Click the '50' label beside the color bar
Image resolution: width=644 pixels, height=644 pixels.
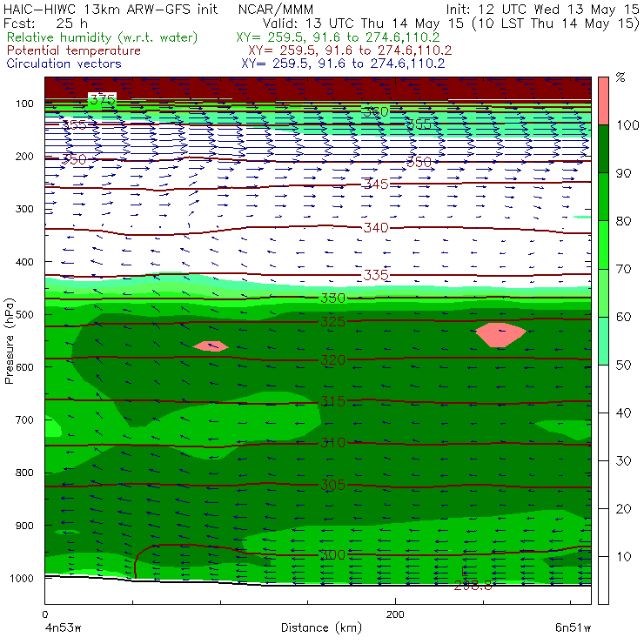(x=623, y=366)
